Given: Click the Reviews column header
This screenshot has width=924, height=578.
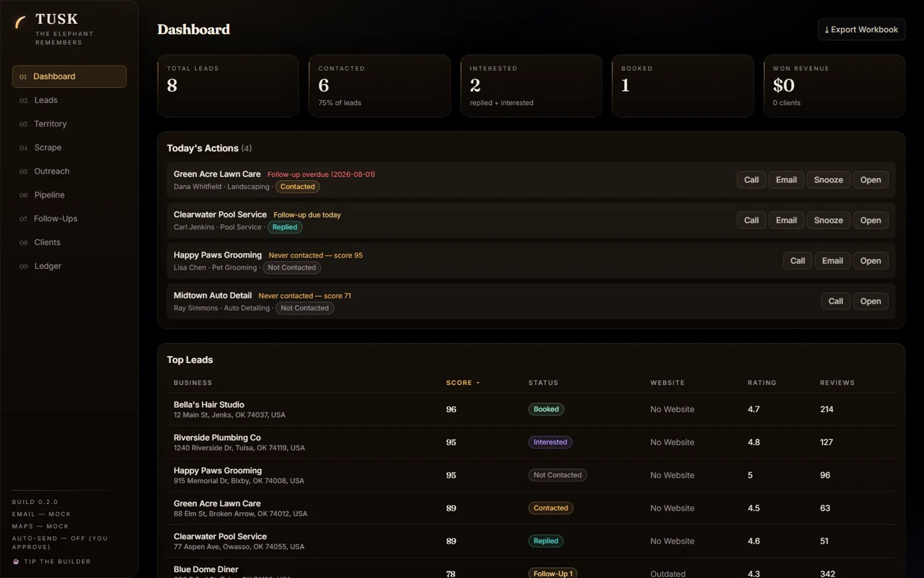Looking at the screenshot, I should (x=837, y=383).
